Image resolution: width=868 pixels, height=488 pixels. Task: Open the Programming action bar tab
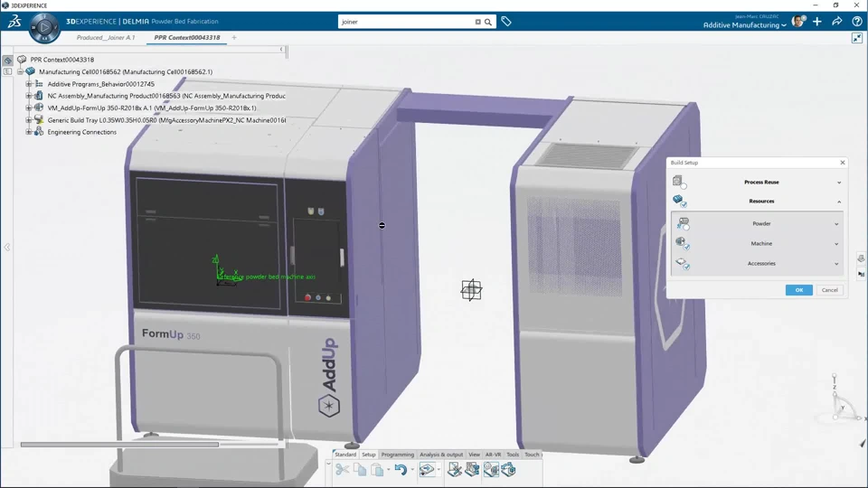tap(398, 455)
